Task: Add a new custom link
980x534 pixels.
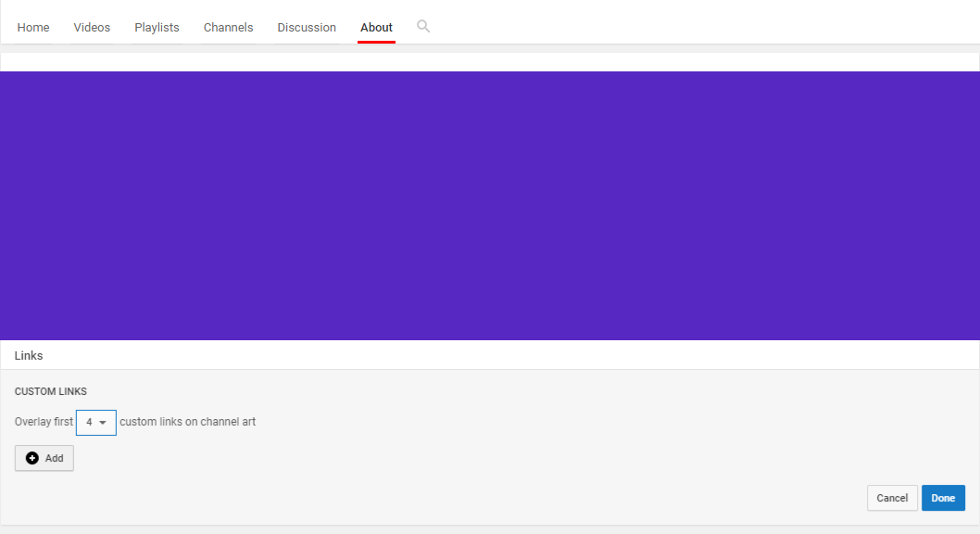Action: click(x=44, y=457)
